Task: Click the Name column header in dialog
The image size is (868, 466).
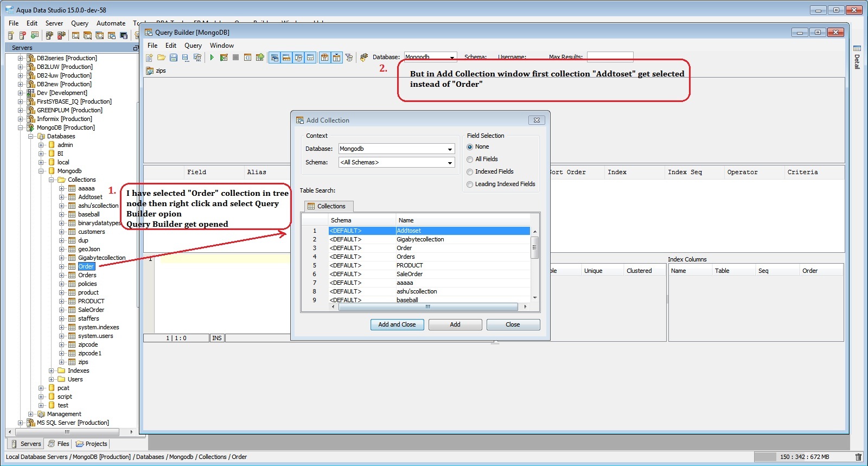Action: pyautogui.click(x=463, y=220)
